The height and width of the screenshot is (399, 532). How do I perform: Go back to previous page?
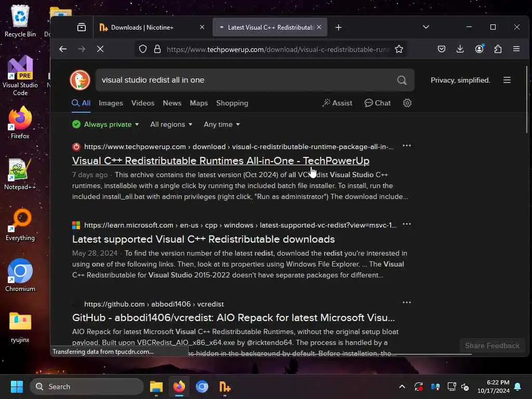coord(63,49)
